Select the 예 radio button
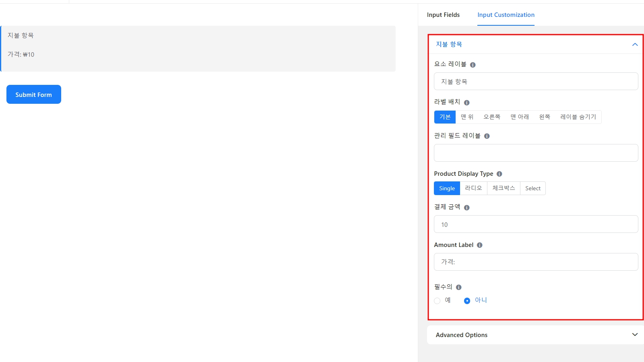The width and height of the screenshot is (644, 362). tap(437, 300)
